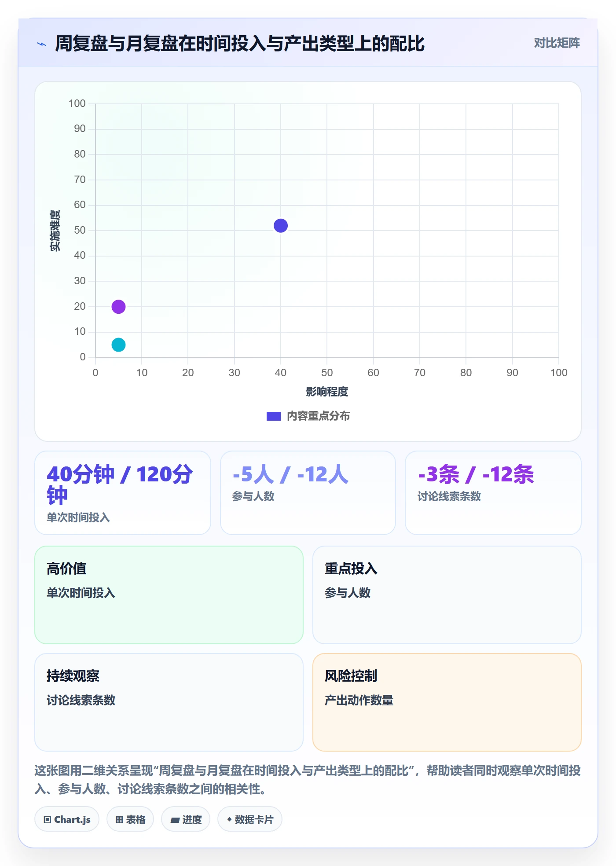Viewport: 616px width, 866px height.
Task: Click the 内容重点分布 legend label
Action: coord(318,416)
